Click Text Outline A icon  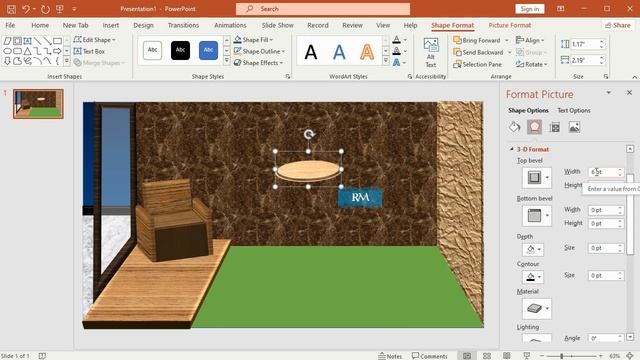pyautogui.click(x=396, y=51)
